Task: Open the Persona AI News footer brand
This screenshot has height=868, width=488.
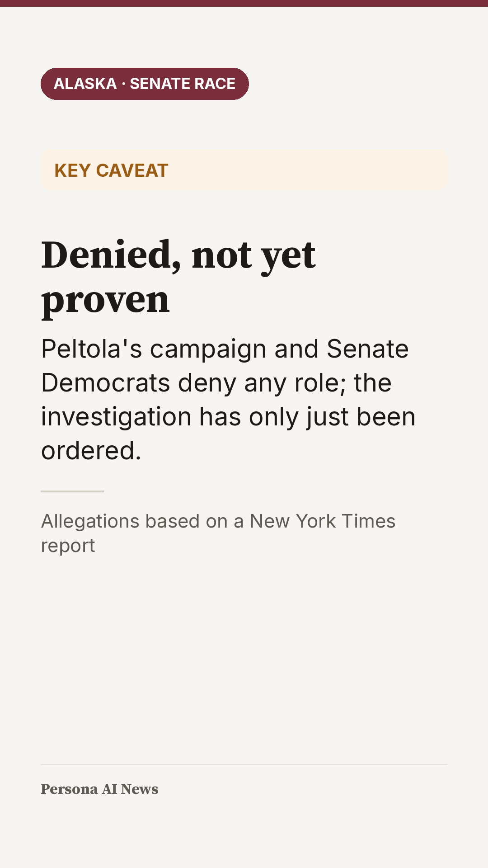Action: pyautogui.click(x=99, y=789)
